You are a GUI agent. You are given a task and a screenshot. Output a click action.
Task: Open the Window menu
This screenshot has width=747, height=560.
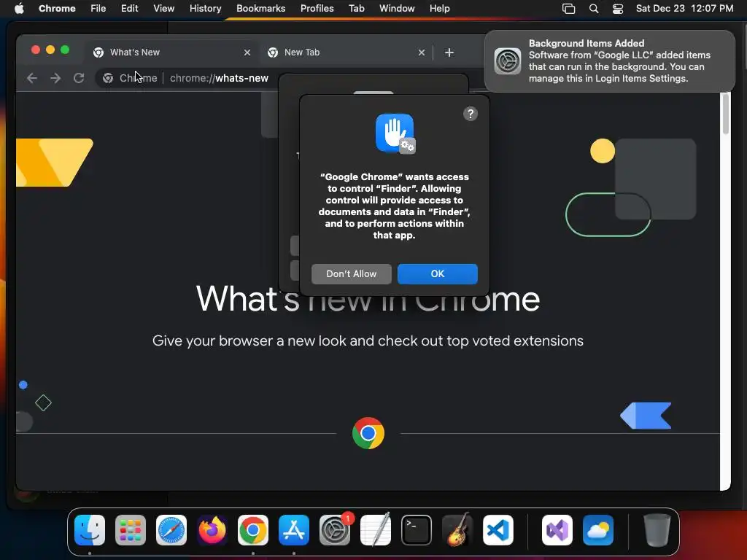[397, 9]
